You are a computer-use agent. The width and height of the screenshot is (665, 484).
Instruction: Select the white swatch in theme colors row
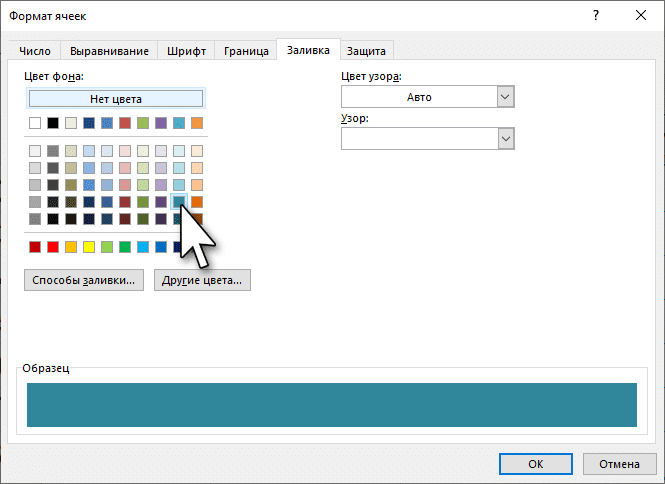(x=35, y=123)
